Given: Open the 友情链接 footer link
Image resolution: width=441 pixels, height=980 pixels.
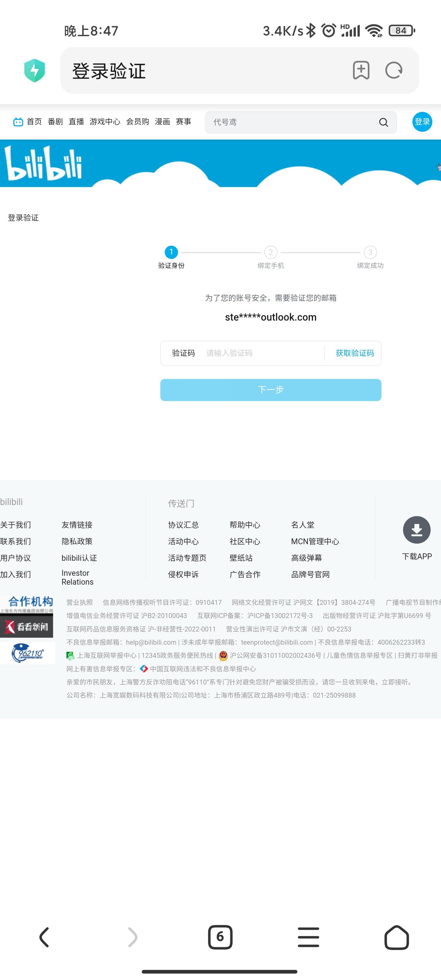Looking at the screenshot, I should click(x=77, y=525).
